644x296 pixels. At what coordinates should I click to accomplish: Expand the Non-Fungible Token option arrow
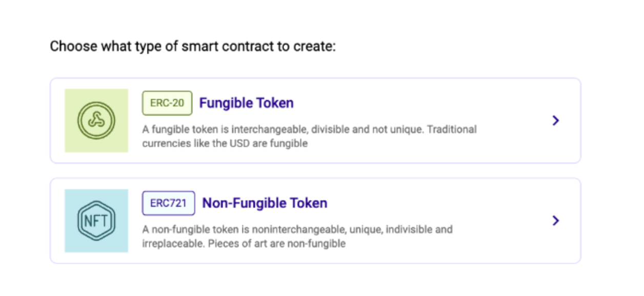(555, 221)
